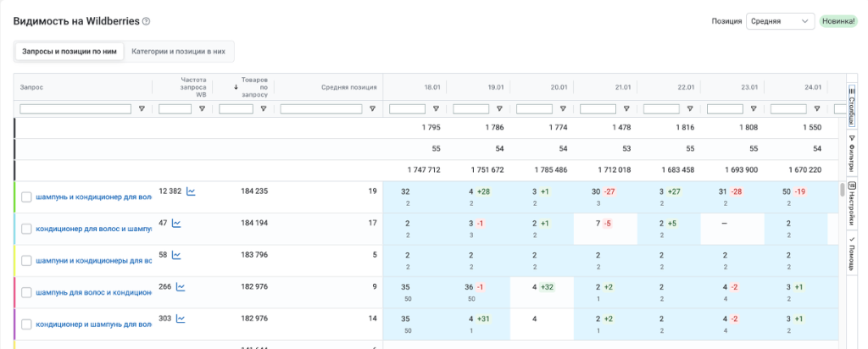This screenshot has height=349, width=868.
Task: Open filter icon for 23.01 column
Action: point(754,109)
